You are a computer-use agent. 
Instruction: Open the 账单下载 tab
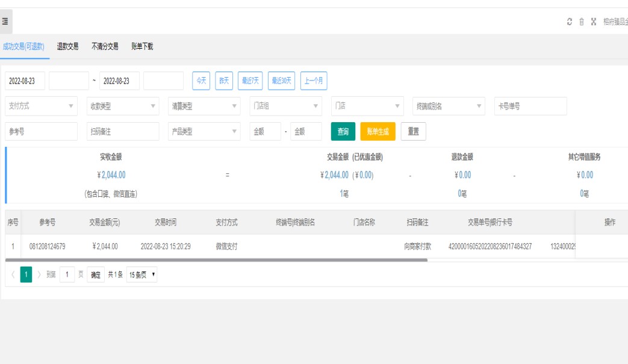(142, 46)
